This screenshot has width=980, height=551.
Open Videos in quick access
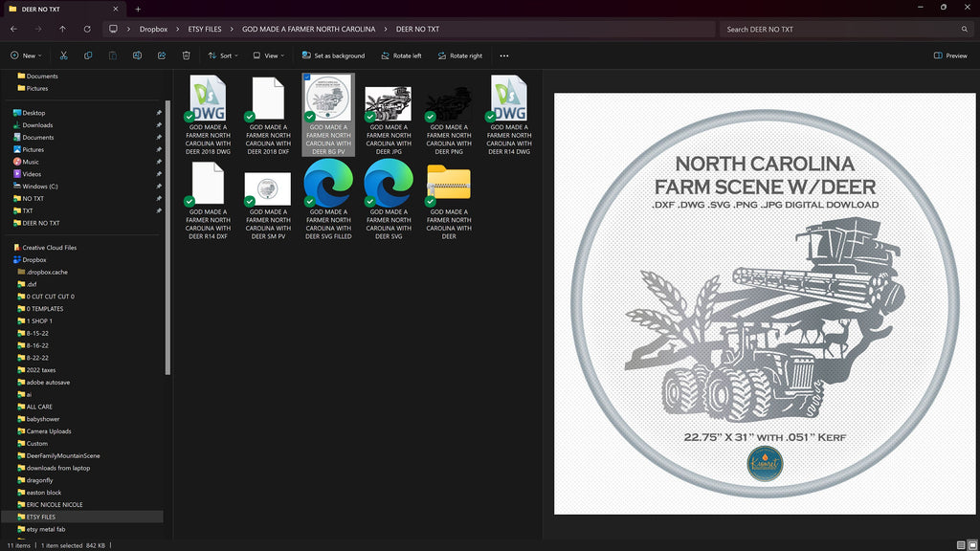32,174
